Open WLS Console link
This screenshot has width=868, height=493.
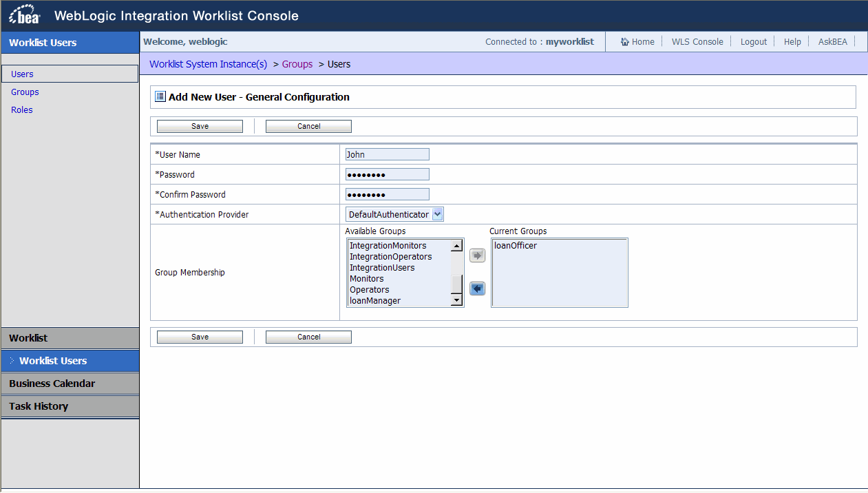click(x=697, y=42)
